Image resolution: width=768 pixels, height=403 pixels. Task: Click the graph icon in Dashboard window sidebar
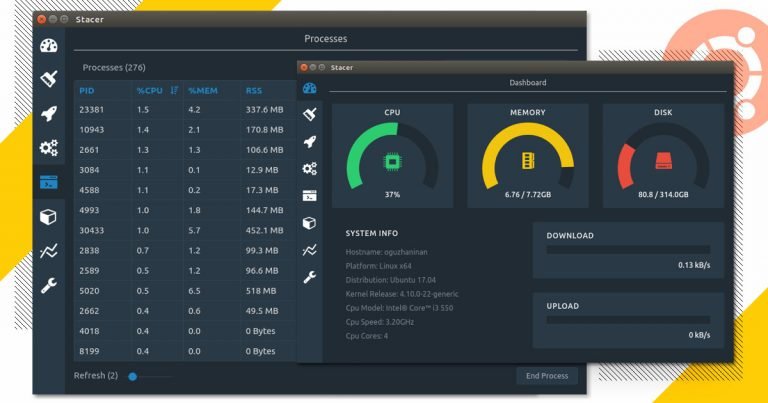pos(310,249)
